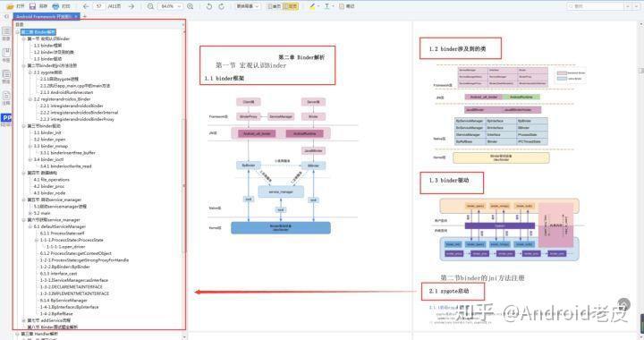Click the blue PP icon in the sidebar
Viewport: 644px width, 340px height.
pos(6,119)
